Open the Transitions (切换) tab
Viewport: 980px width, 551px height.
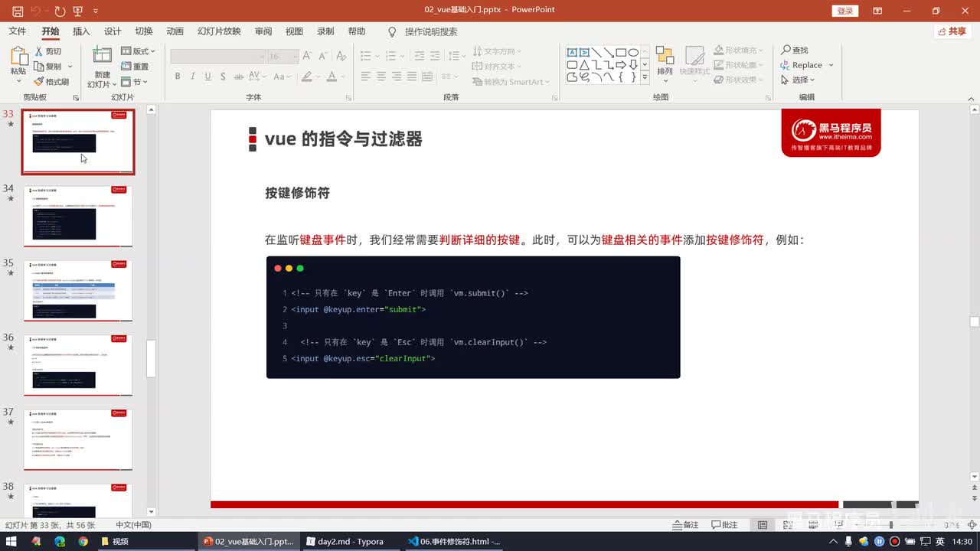[x=144, y=31]
